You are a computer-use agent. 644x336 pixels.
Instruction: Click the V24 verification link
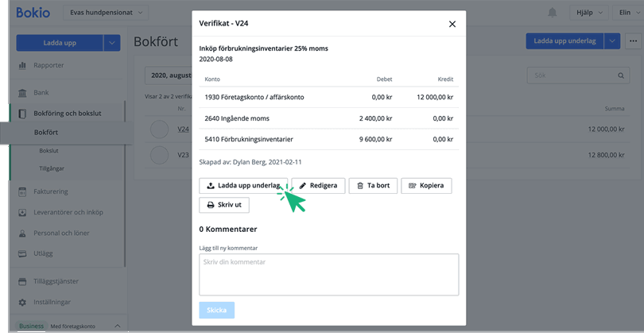point(183,129)
